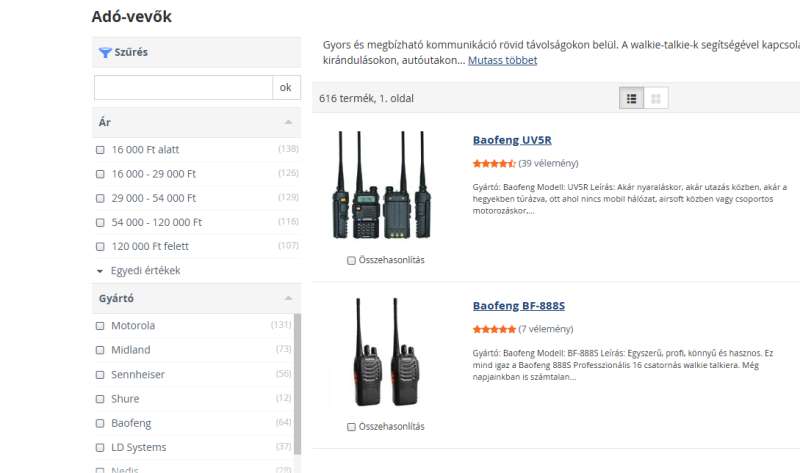Switch to list view icon
Image resolution: width=800 pixels, height=473 pixels.
[x=631, y=98]
